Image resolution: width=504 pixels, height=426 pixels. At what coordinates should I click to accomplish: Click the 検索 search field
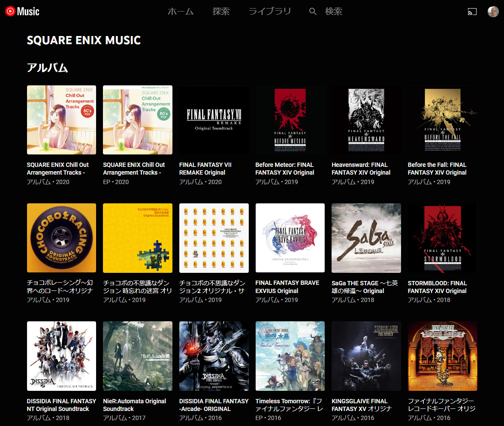[x=334, y=11]
